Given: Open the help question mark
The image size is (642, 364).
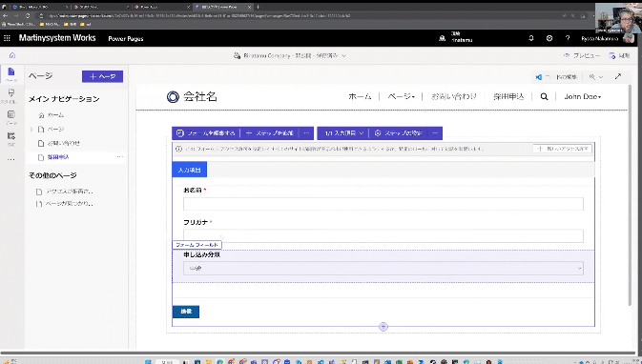Looking at the screenshot, I should [x=568, y=38].
